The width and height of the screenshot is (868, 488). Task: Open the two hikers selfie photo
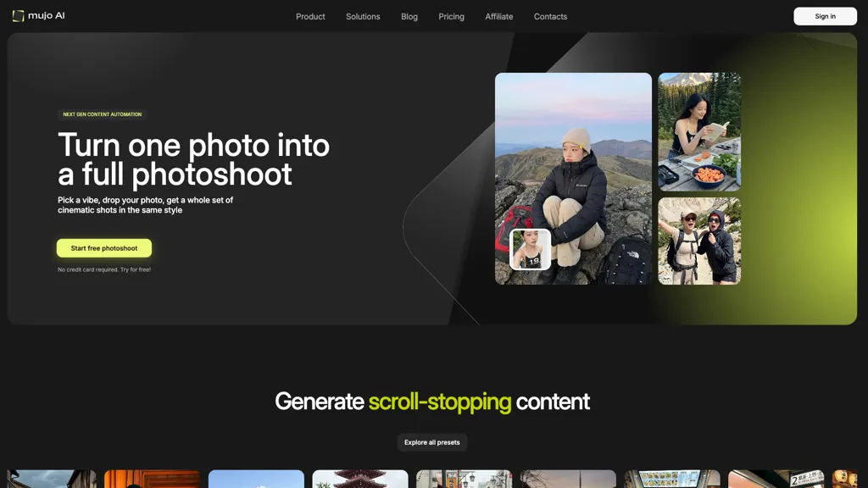click(699, 241)
